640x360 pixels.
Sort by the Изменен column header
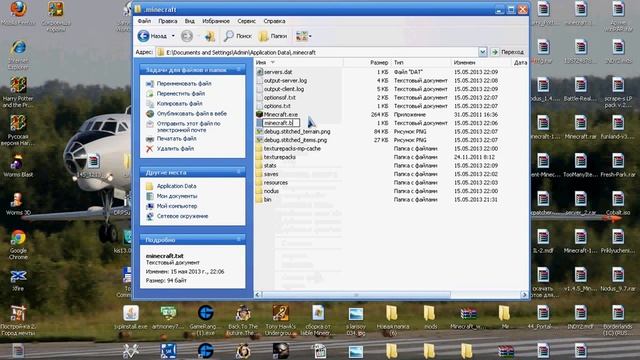point(481,62)
